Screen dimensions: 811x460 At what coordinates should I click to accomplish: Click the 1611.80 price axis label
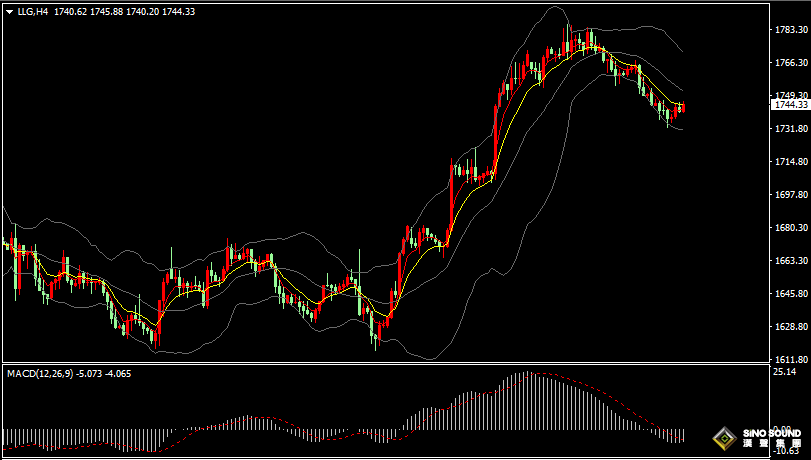[x=791, y=359]
